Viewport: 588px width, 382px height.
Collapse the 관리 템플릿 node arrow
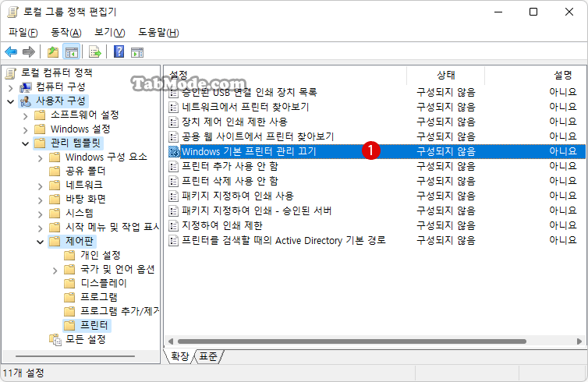[x=25, y=143]
